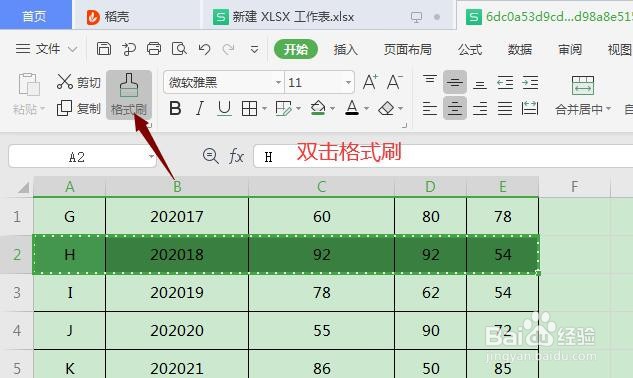Redo the last action
The image size is (633, 378).
(x=228, y=49)
